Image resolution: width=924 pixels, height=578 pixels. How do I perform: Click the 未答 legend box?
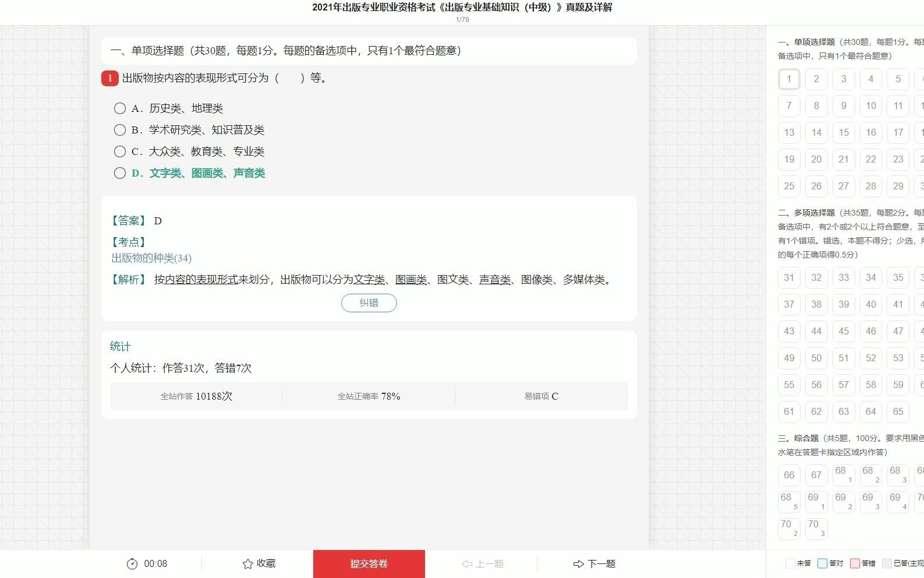[790, 563]
